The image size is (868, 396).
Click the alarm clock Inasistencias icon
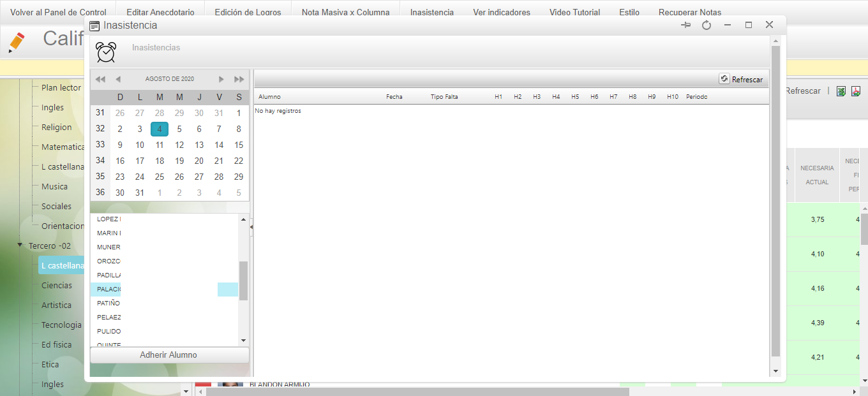pyautogui.click(x=106, y=52)
